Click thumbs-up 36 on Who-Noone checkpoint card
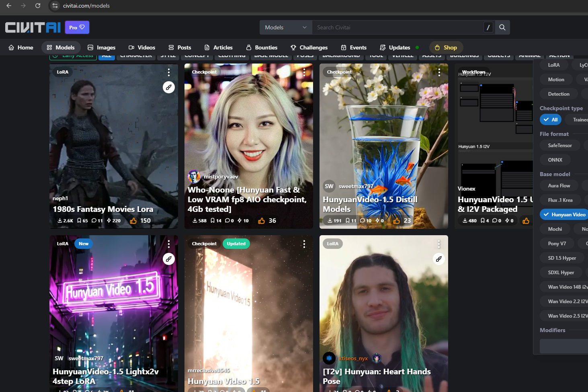Screen dimensions: 588x392 point(267,221)
